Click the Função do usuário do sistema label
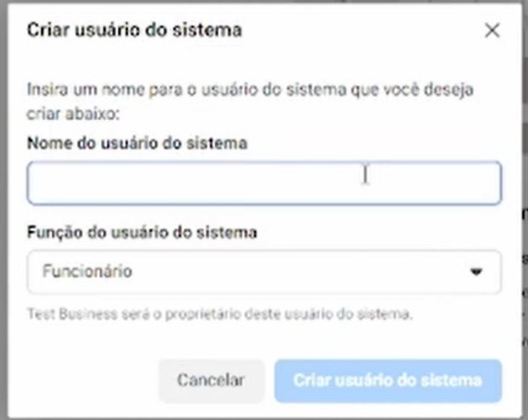The width and height of the screenshot is (528, 420). (x=142, y=233)
